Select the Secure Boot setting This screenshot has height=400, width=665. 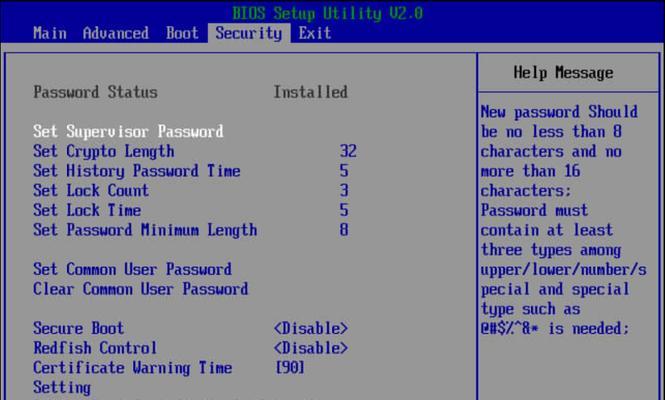(x=78, y=328)
